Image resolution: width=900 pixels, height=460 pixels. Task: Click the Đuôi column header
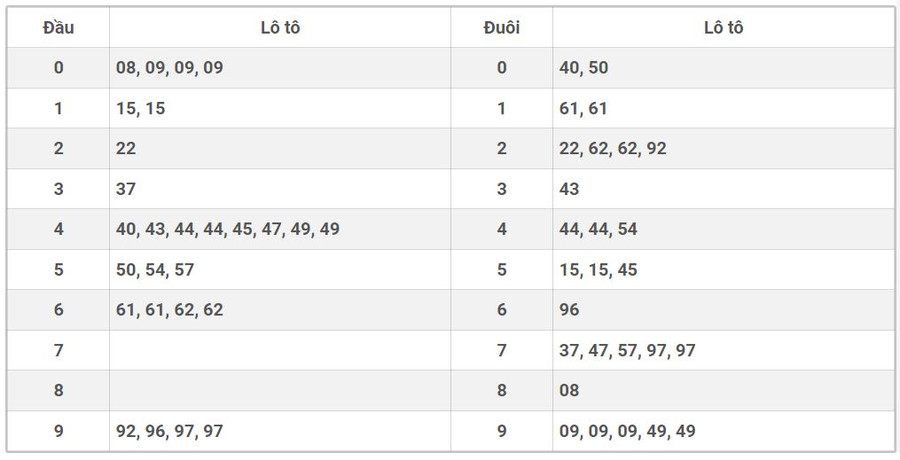coord(501,28)
